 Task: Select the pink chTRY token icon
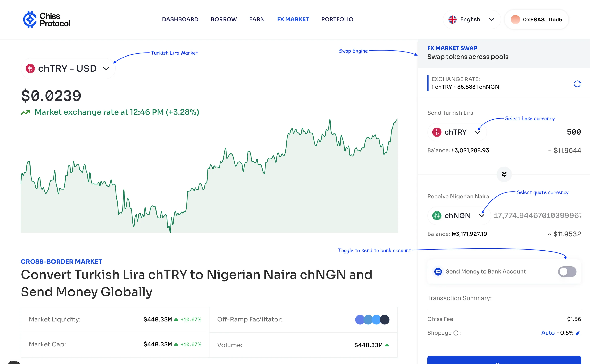[x=437, y=132]
